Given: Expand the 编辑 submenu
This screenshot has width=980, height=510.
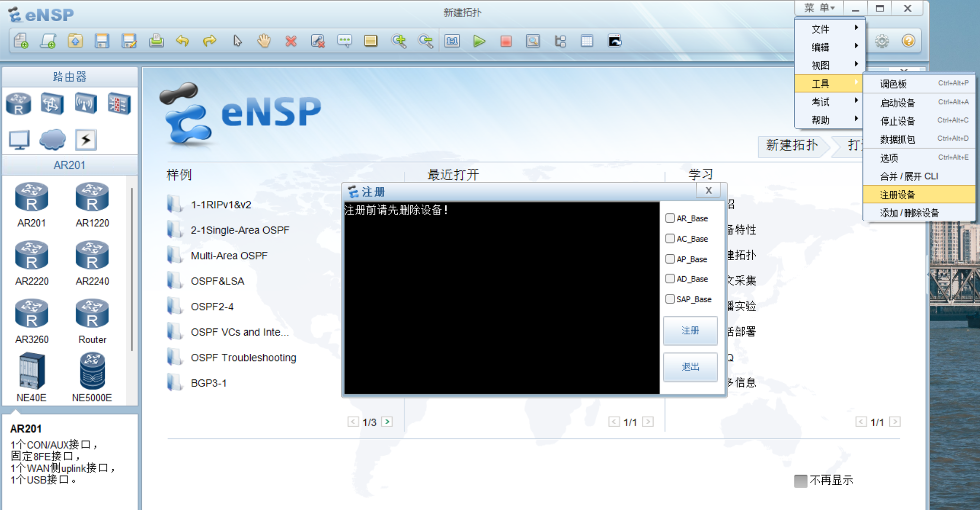Looking at the screenshot, I should click(829, 47).
